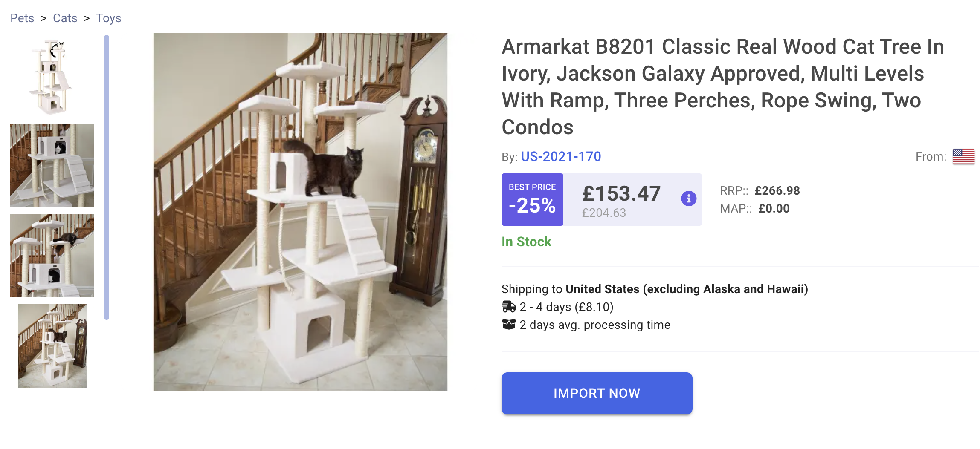Click the shipping truck icon

(x=509, y=307)
